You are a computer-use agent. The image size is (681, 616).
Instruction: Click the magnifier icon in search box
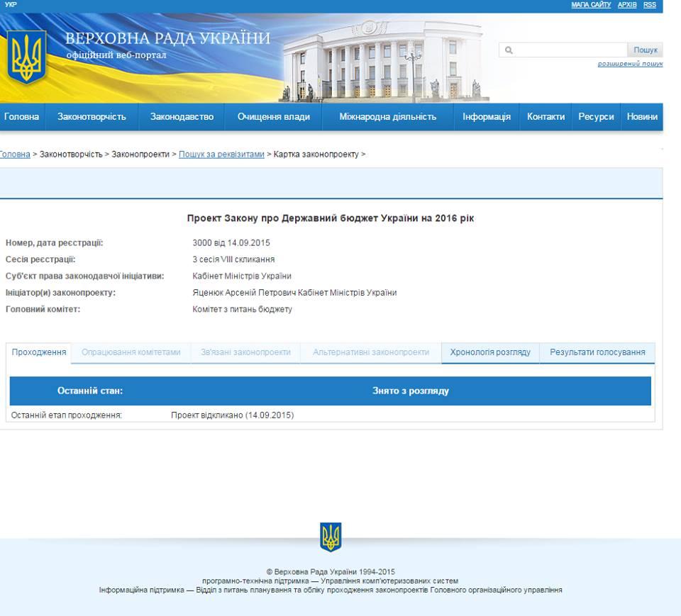[x=509, y=50]
